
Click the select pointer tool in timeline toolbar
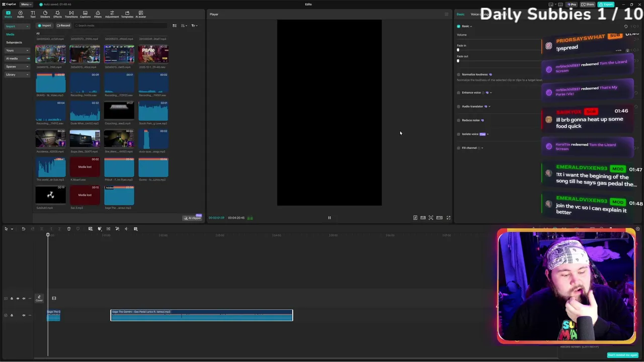pyautogui.click(x=6, y=229)
